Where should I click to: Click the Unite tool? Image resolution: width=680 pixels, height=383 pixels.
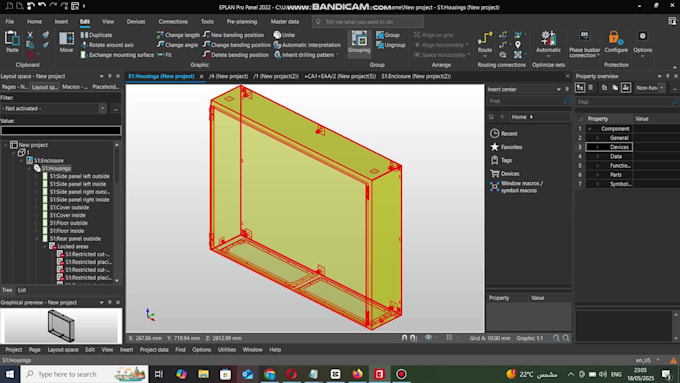tap(284, 35)
